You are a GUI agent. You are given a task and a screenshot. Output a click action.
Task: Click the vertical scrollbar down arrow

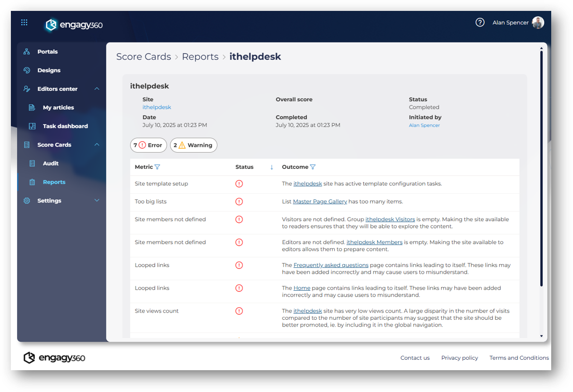point(541,336)
